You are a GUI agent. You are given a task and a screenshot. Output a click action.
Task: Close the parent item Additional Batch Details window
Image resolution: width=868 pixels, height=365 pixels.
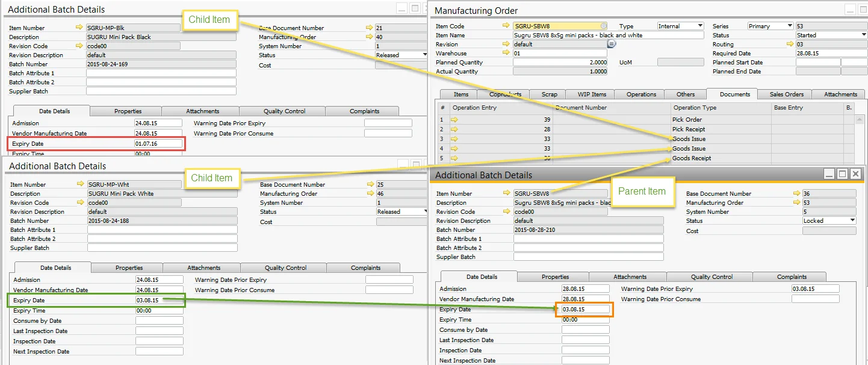(855, 174)
